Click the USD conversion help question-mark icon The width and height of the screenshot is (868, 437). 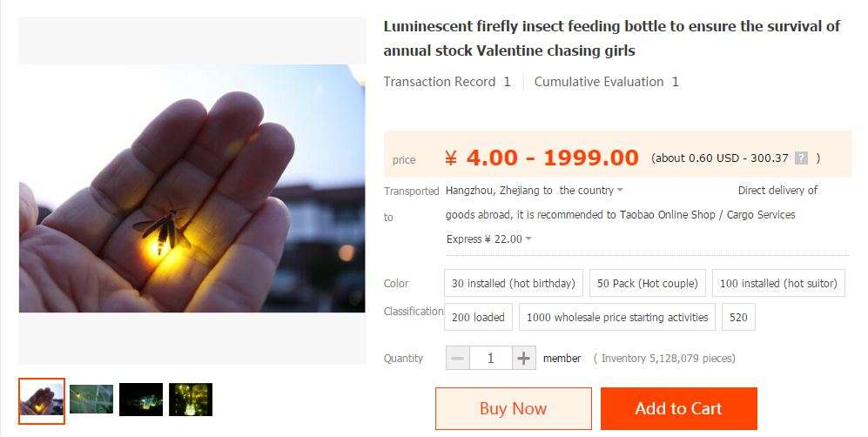(801, 158)
